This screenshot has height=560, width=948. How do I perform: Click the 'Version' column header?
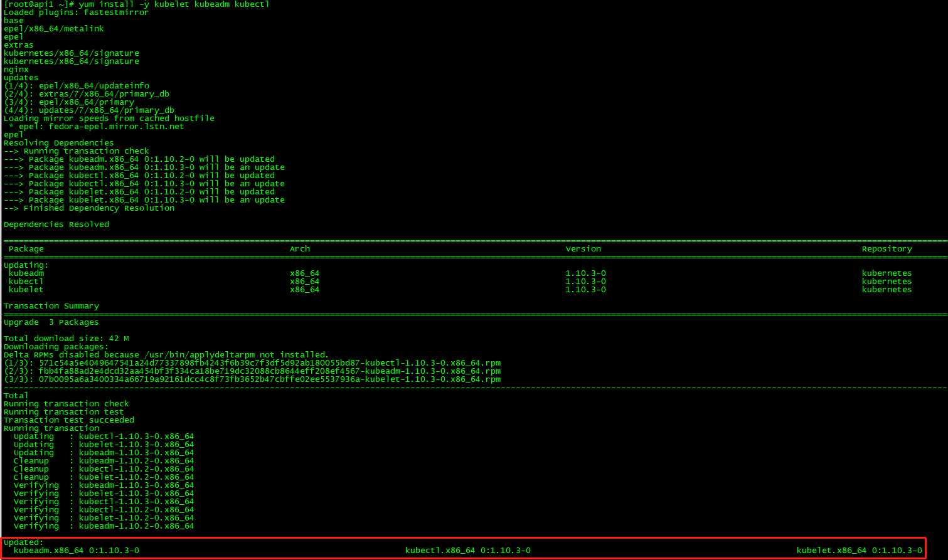coord(583,249)
